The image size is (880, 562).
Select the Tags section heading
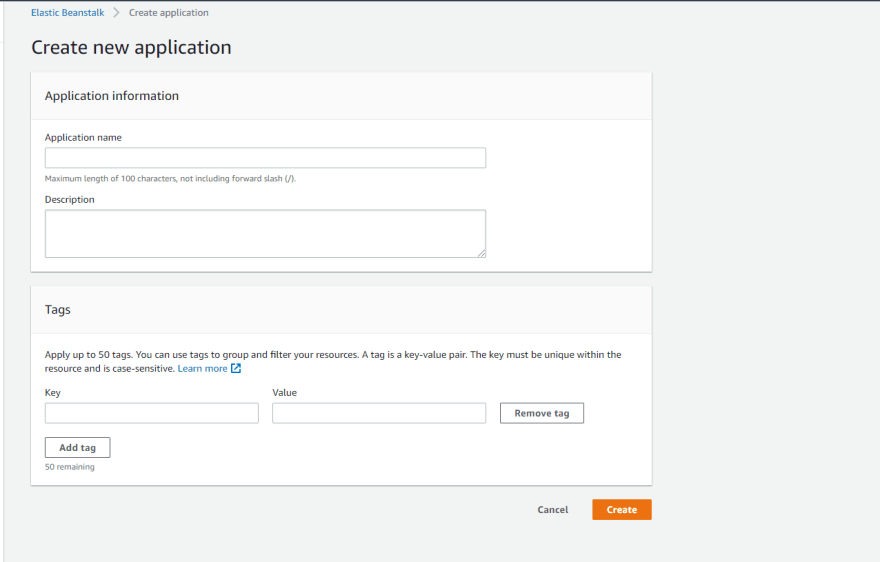point(58,310)
